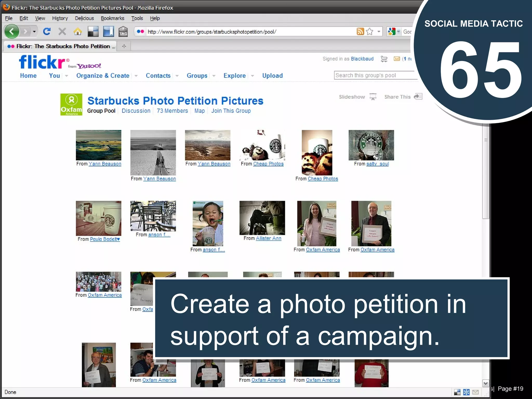The height and width of the screenshot is (399, 532).
Task: Open the Delicious menu
Action: 84,18
